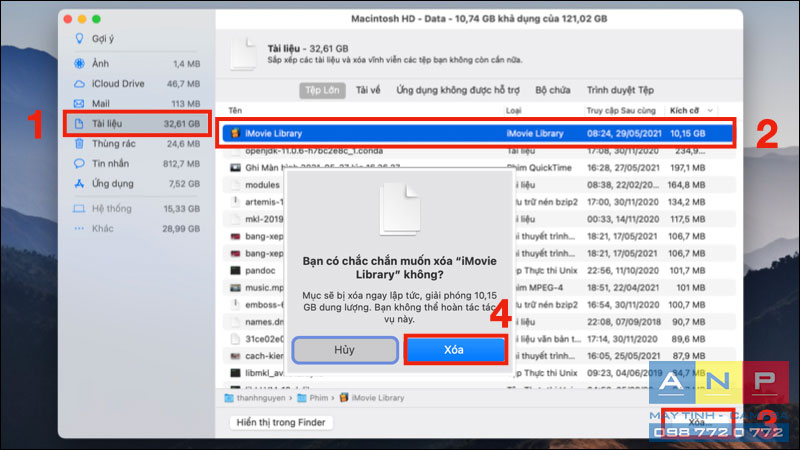Click 22:56, 11/10/2020 date cell
The image size is (800, 450).
(622, 270)
